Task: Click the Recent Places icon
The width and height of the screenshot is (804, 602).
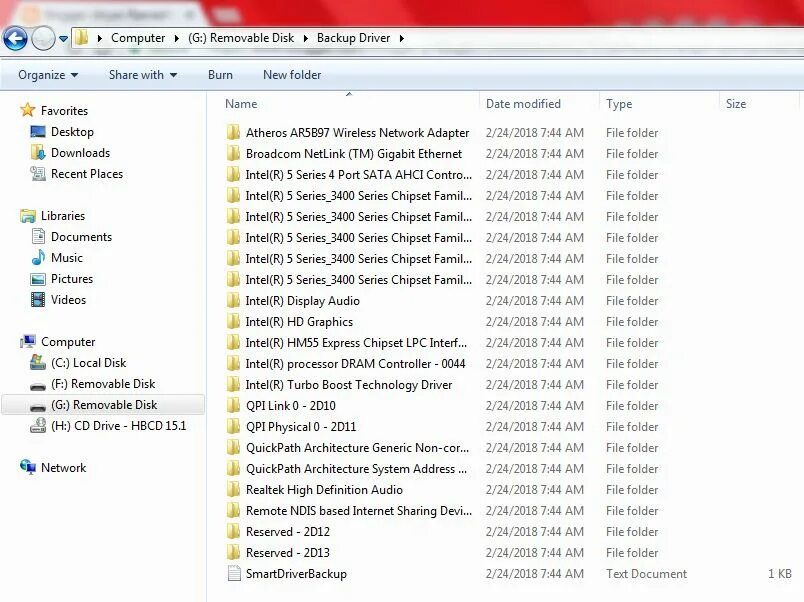Action: click(x=38, y=174)
